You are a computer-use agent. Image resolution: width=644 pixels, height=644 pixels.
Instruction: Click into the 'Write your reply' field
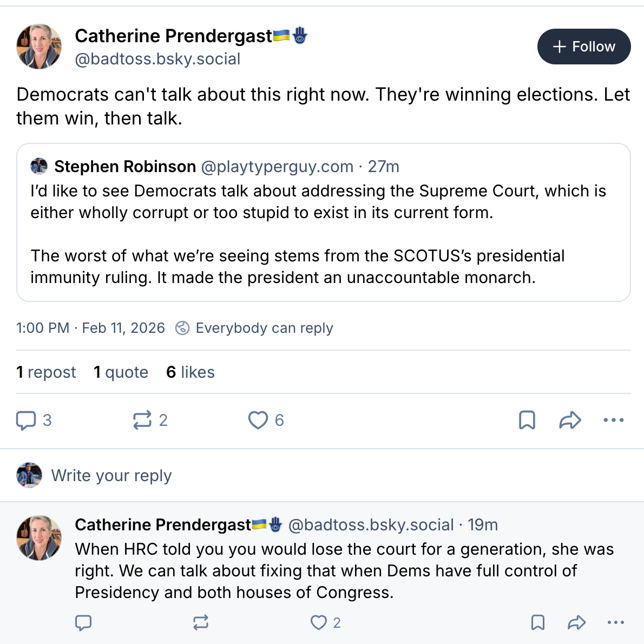pos(111,476)
